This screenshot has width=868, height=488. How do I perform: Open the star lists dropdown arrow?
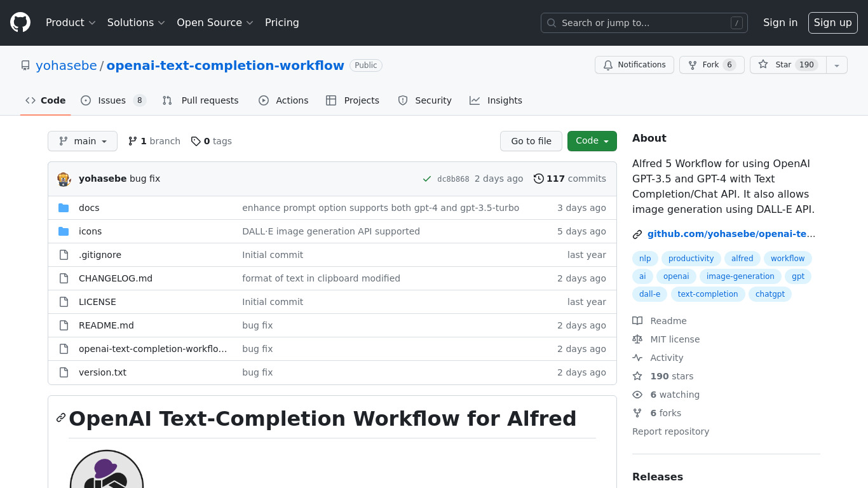point(837,65)
